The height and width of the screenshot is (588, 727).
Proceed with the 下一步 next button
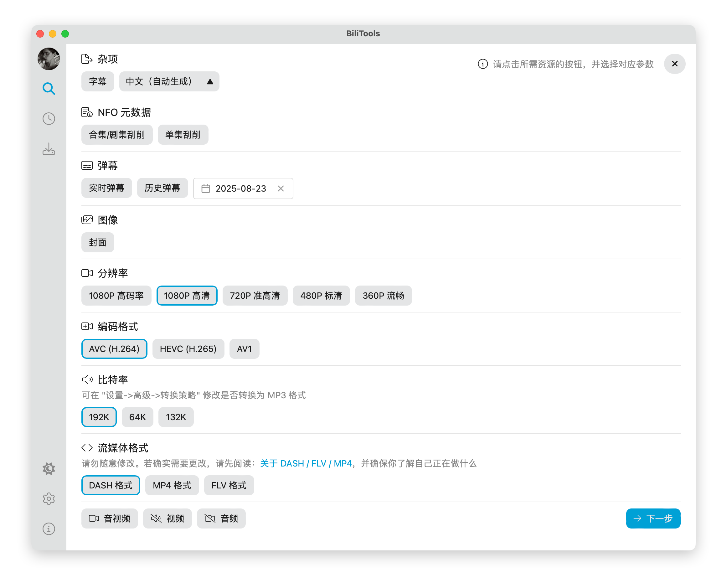point(653,518)
